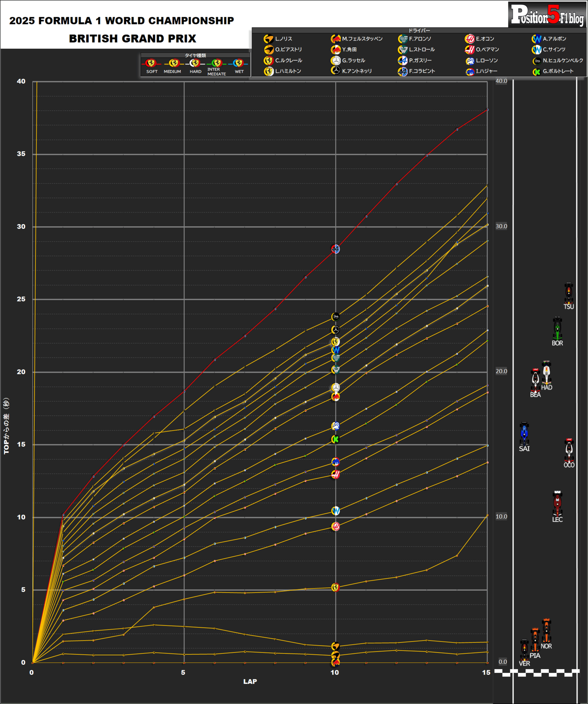Select the O.ピアストリ legend icon
The height and width of the screenshot is (704, 588).
click(x=268, y=50)
